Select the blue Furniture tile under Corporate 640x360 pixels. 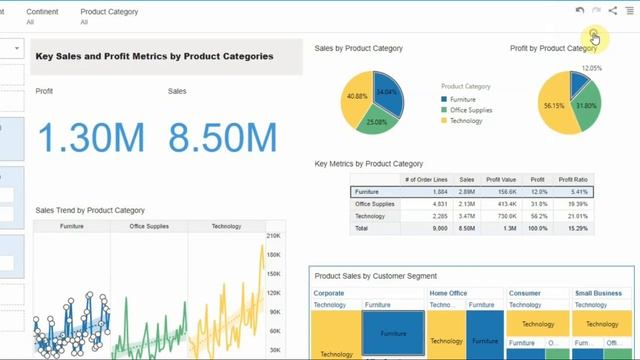coord(393,333)
